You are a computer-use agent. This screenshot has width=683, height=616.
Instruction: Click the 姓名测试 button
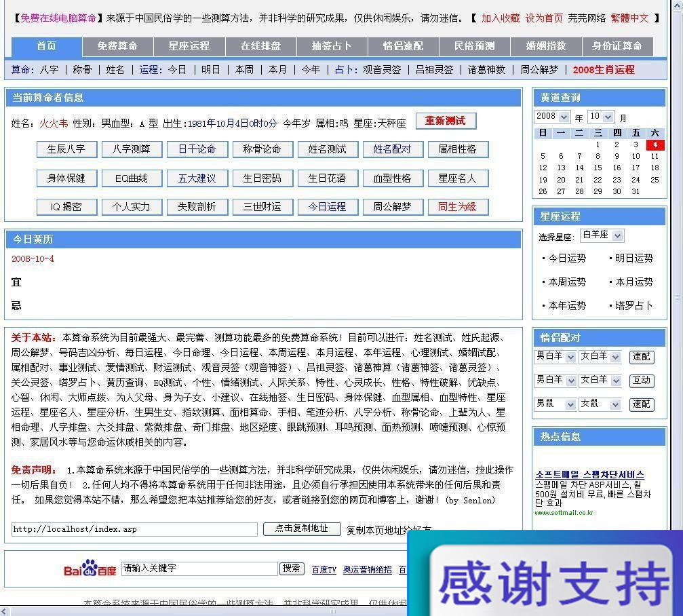coord(328,149)
